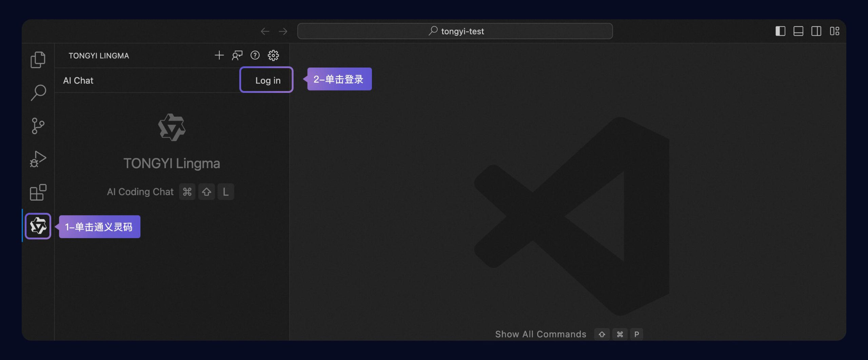The height and width of the screenshot is (360, 868).
Task: Click the tongyi-test command search bar
Action: 455,31
